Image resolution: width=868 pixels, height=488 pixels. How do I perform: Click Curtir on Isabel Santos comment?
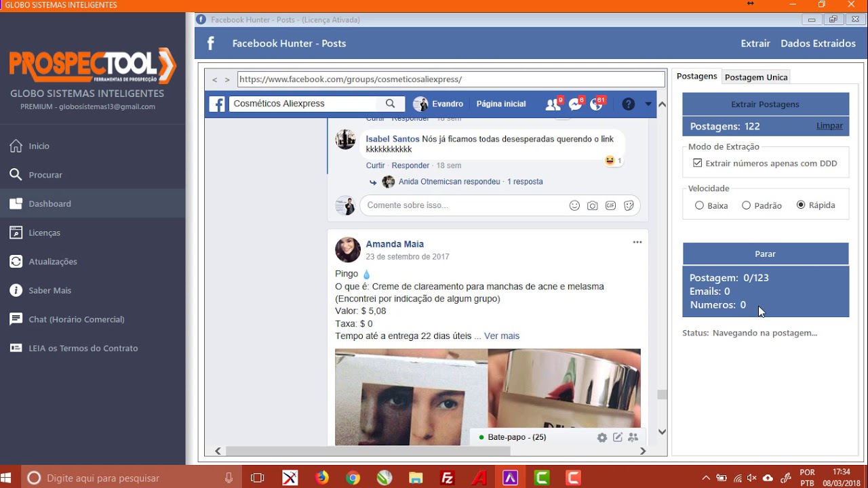(375, 165)
